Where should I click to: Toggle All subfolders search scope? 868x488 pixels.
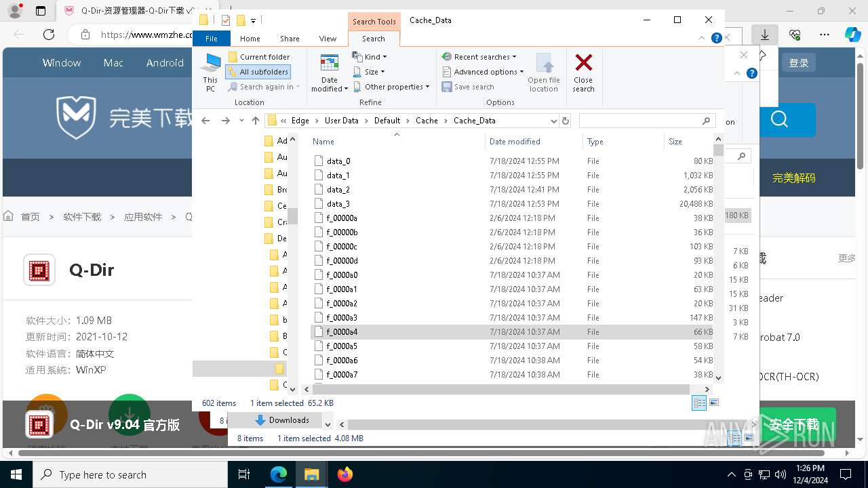(x=258, y=72)
